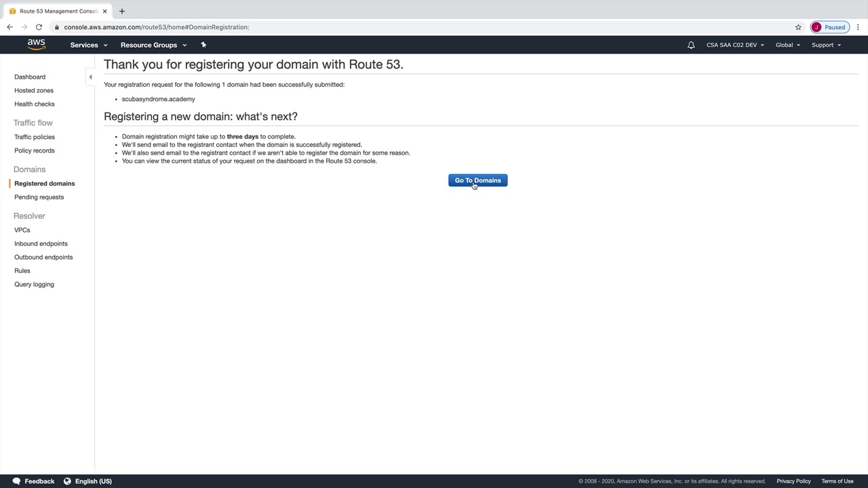This screenshot has width=868, height=488.
Task: Open Query logging in the sidebar
Action: [x=34, y=285]
